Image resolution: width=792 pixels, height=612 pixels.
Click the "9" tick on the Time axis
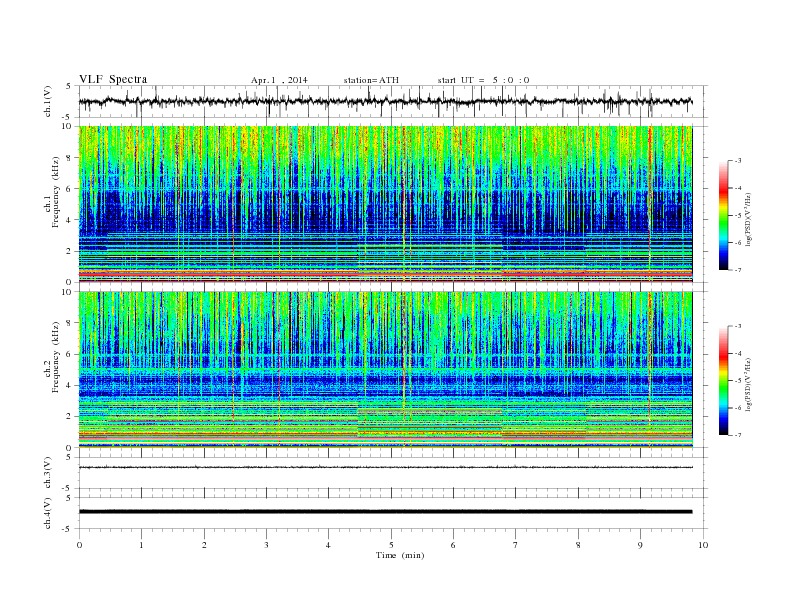pyautogui.click(x=640, y=545)
